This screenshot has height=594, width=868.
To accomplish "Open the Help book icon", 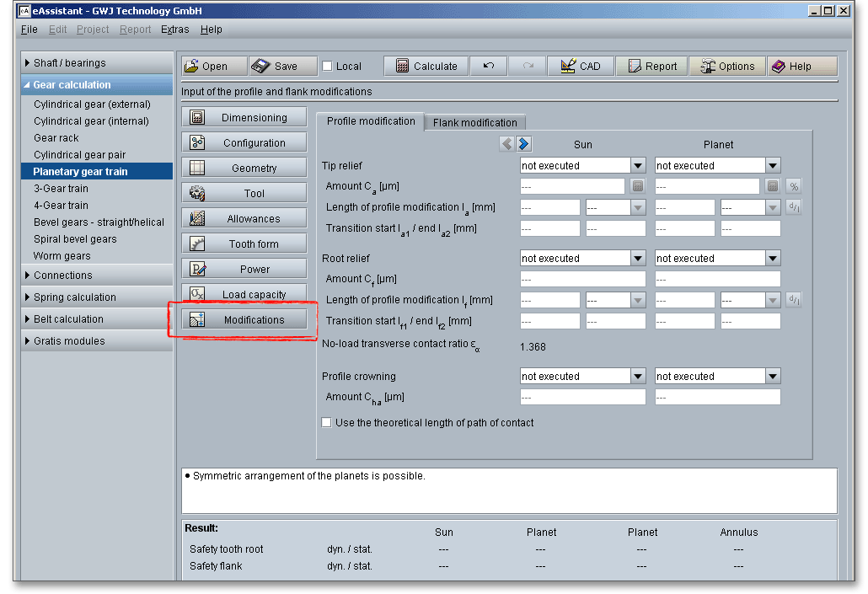I will point(779,67).
